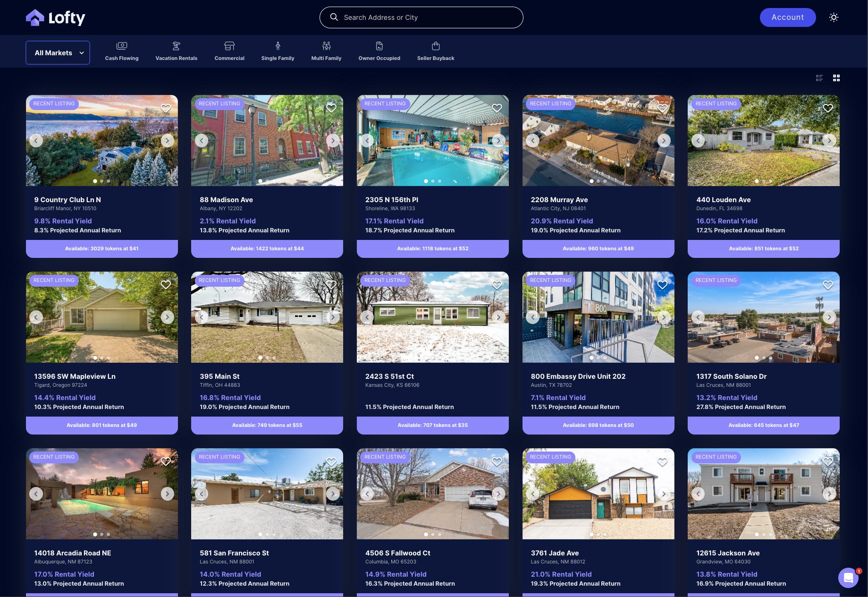Filter by Cash Flowing properties
Image resolution: width=868 pixels, height=597 pixels.
tap(122, 51)
